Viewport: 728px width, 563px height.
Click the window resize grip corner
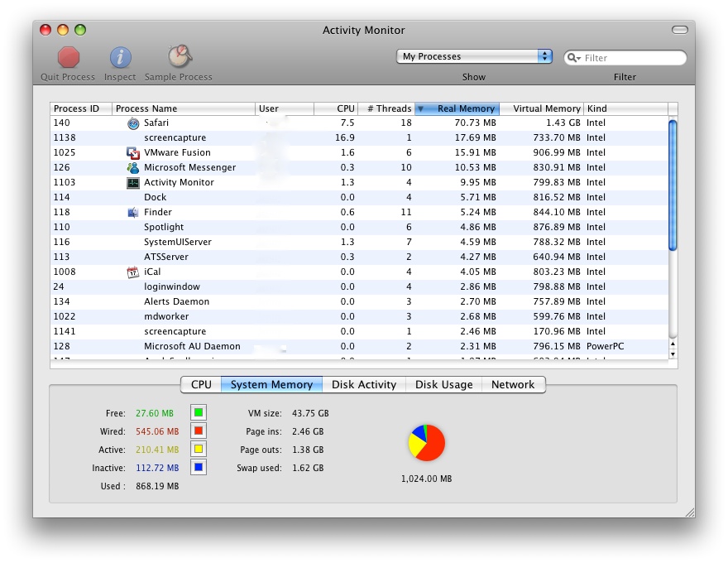(690, 512)
